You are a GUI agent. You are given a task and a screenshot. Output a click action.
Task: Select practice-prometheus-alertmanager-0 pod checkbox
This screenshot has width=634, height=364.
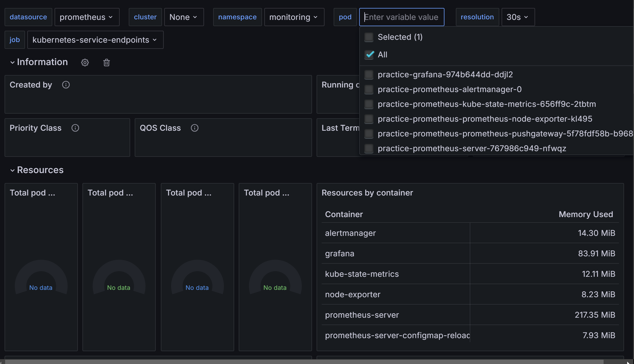369,90
